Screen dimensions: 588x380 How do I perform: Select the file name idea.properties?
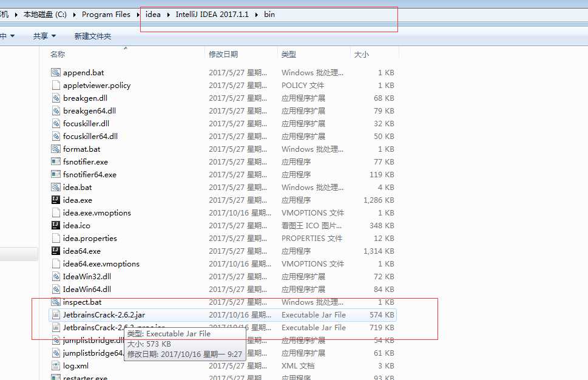coord(90,238)
